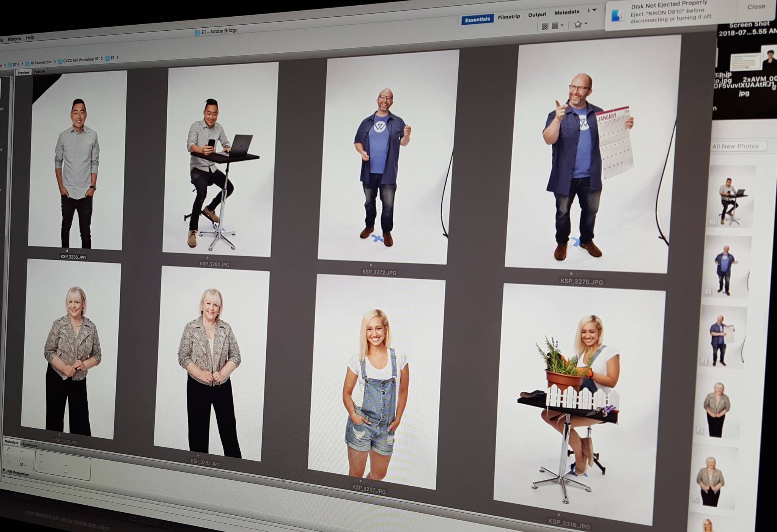The height and width of the screenshot is (532, 777).
Task: Select thumbnail KSP_3283.JPG
Action: tap(212, 364)
